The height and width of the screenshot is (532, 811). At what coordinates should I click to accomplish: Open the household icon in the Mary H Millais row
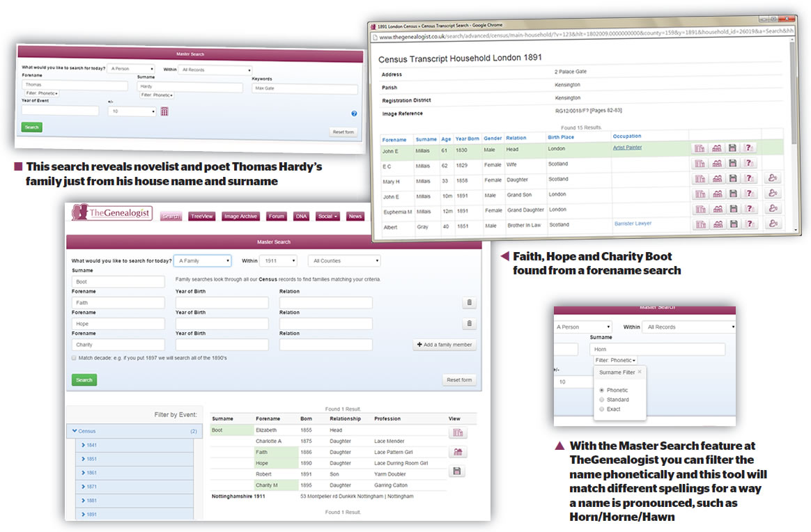click(717, 179)
